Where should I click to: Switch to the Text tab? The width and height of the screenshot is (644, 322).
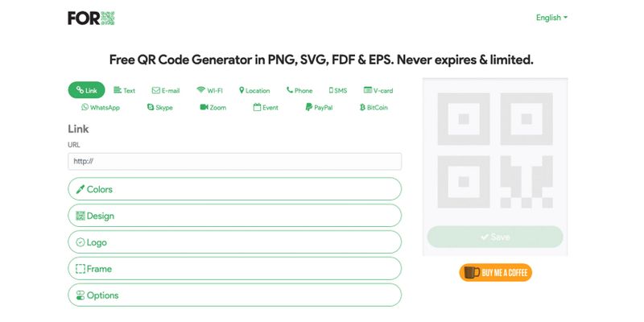click(x=125, y=91)
